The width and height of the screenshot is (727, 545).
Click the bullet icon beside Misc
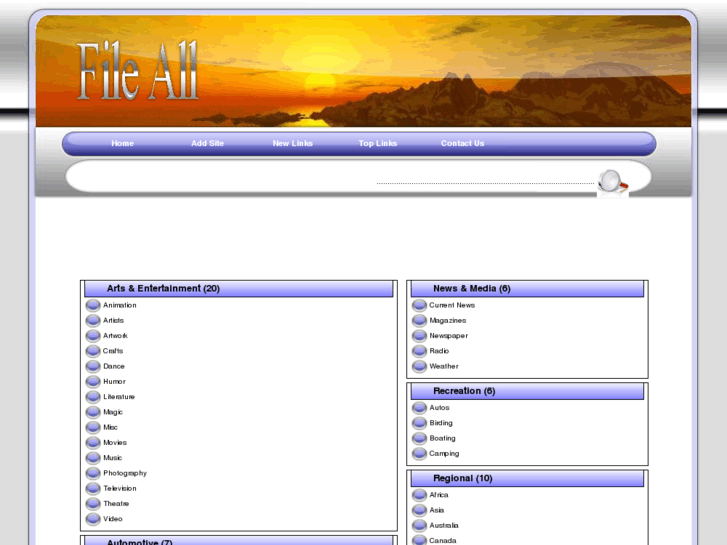pyautogui.click(x=93, y=427)
